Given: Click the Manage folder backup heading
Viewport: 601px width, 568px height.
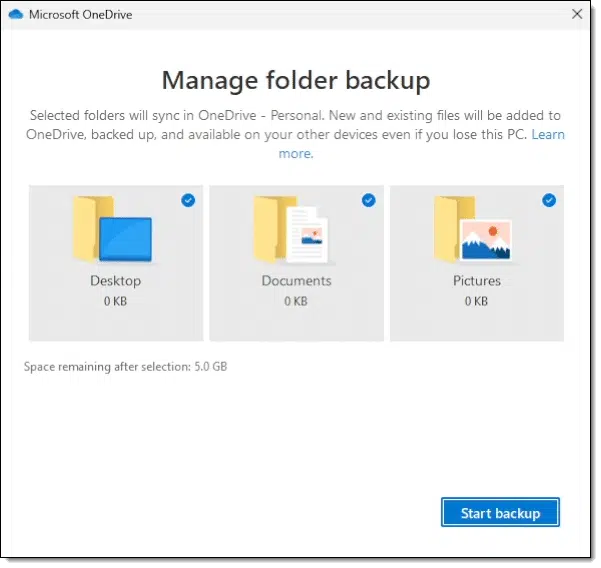Looking at the screenshot, I should tap(296, 80).
